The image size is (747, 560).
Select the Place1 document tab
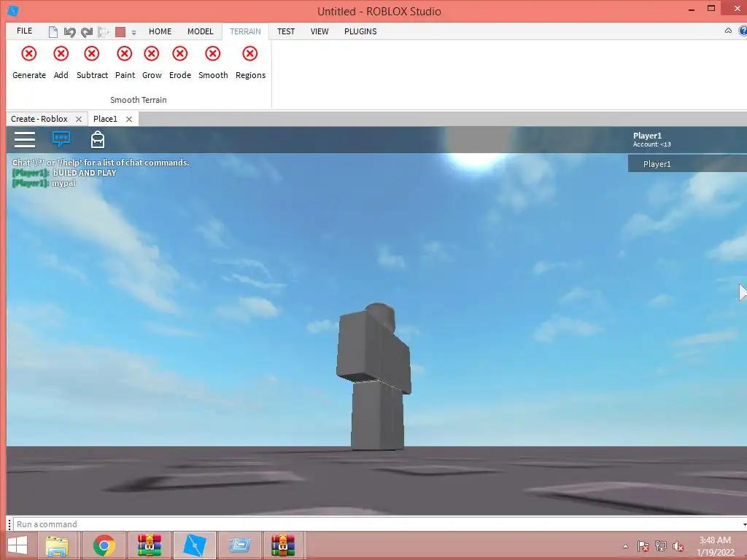pyautogui.click(x=105, y=119)
